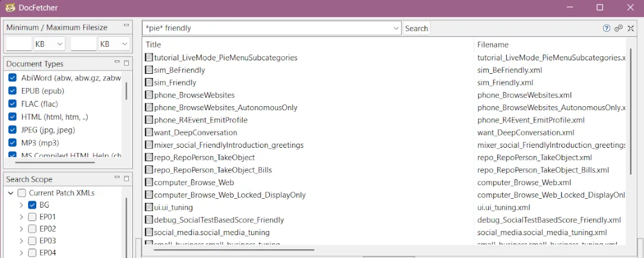Expand the EP02 tree node
Viewport: 644px width, 258px height.
(x=21, y=229)
